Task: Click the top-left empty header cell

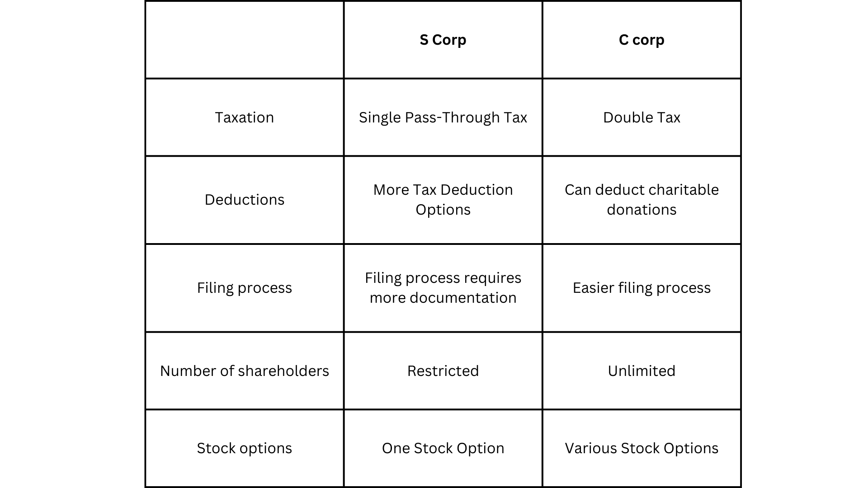Action: (245, 39)
